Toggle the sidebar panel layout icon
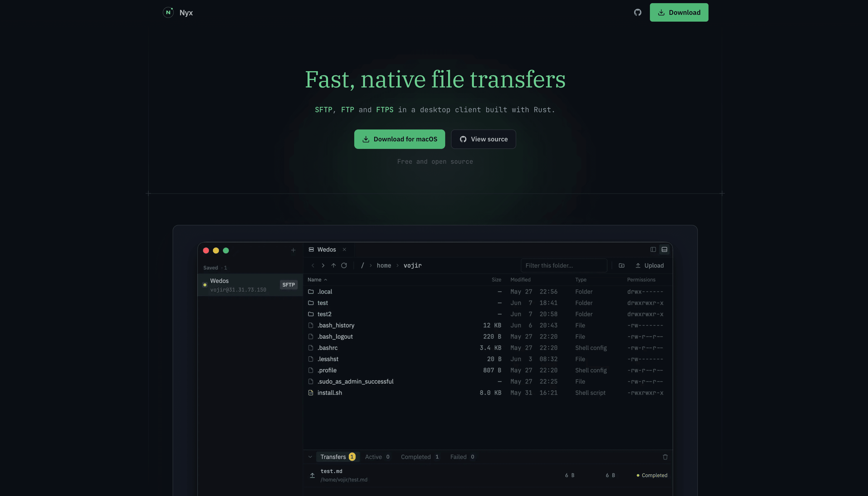Image resolution: width=868 pixels, height=496 pixels. (x=653, y=250)
